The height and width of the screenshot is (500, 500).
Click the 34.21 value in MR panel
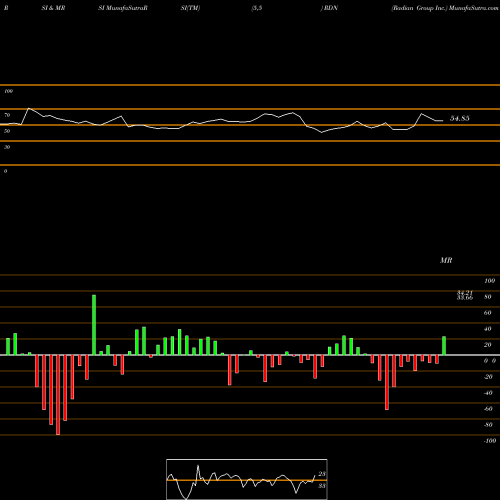pos(465,293)
